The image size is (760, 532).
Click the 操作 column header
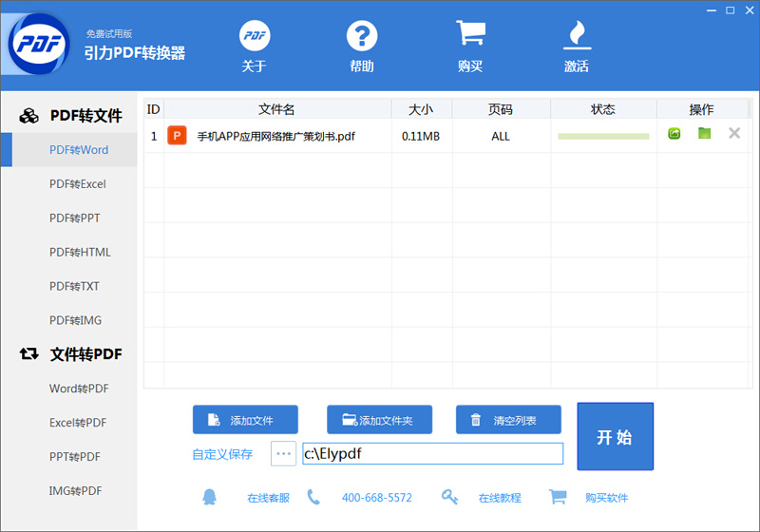click(x=702, y=109)
